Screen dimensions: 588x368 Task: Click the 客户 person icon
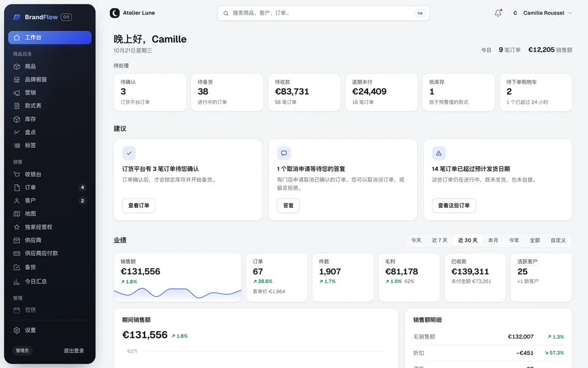coord(17,201)
